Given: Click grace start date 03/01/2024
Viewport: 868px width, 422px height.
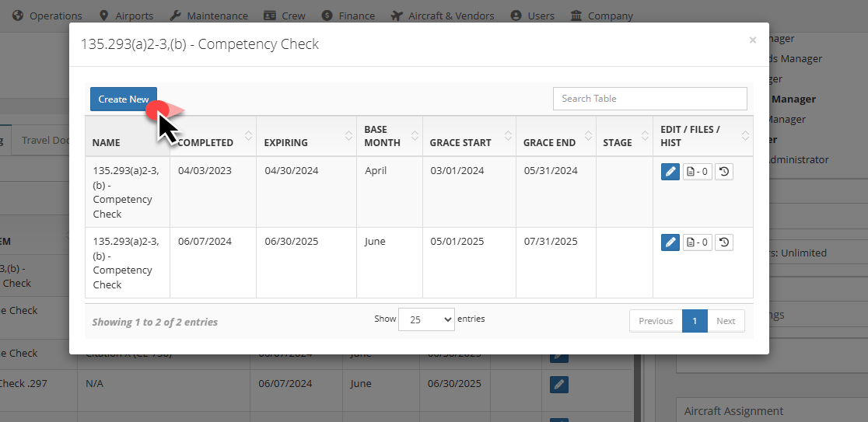Looking at the screenshot, I should pos(457,170).
